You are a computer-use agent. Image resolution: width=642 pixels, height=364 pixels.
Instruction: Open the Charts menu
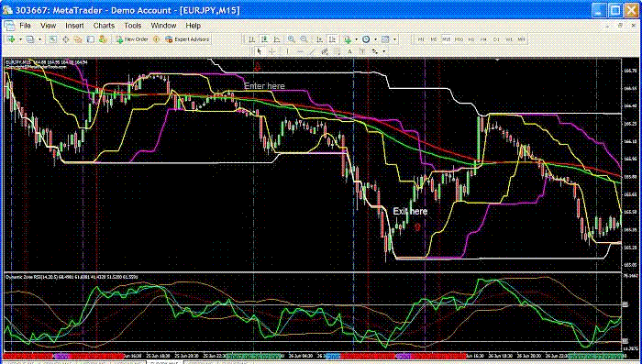pos(104,26)
